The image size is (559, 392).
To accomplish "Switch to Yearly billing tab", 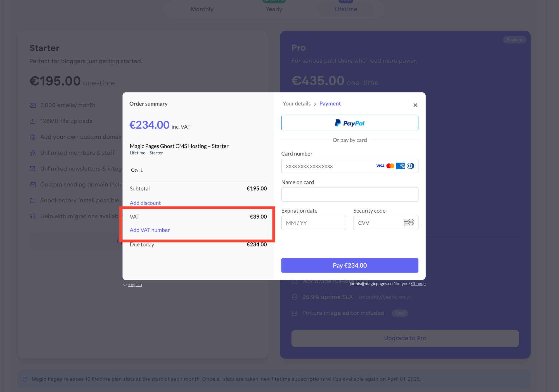I will click(x=274, y=9).
